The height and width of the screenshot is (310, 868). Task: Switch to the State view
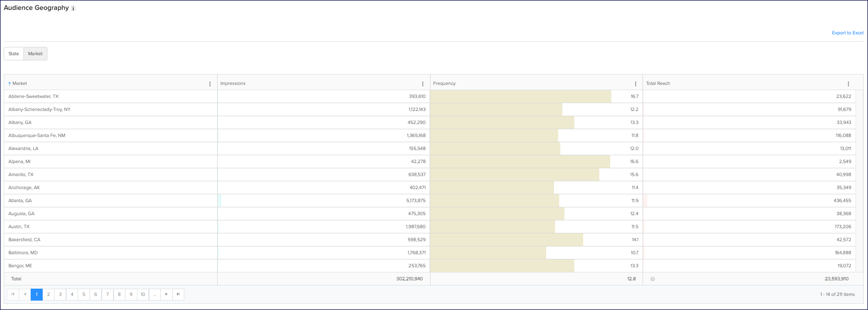(x=14, y=54)
